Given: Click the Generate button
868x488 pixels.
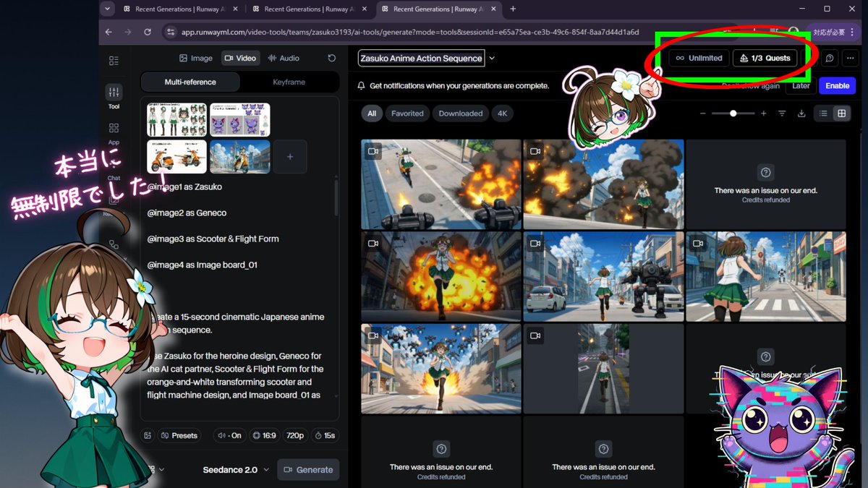Looking at the screenshot, I should click(x=308, y=469).
